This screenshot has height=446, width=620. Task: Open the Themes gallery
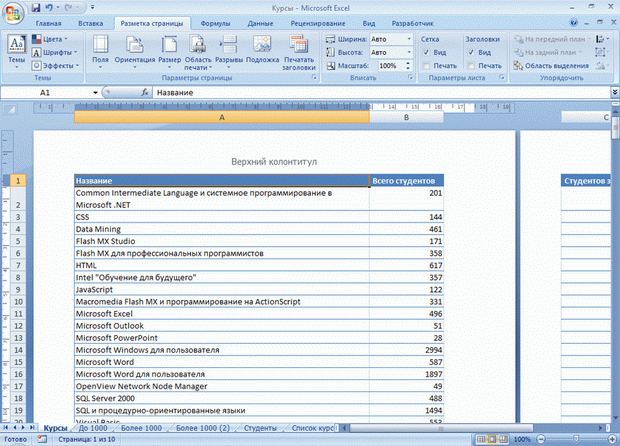17,52
